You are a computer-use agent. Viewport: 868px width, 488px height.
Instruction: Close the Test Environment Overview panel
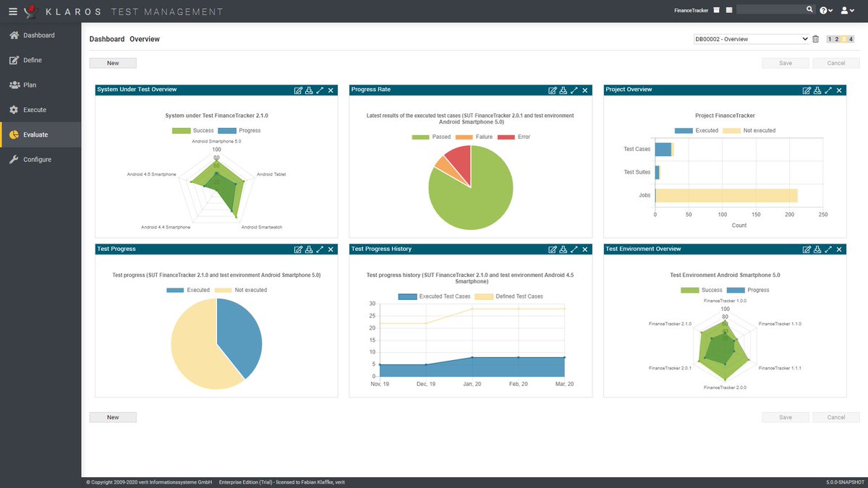click(x=839, y=249)
